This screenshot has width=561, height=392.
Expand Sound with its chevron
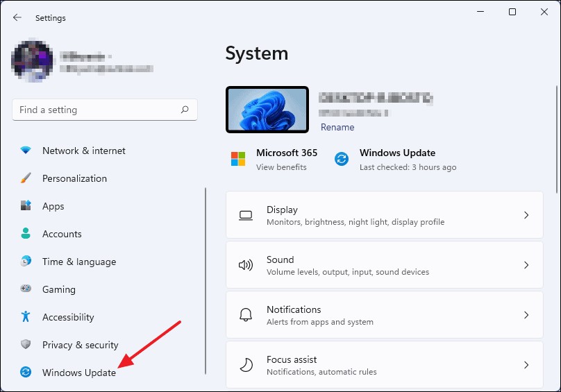[x=526, y=265]
